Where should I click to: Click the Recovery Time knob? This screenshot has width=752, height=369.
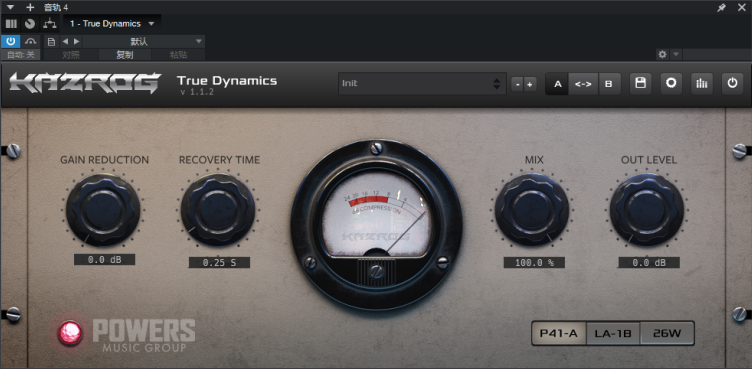218,210
